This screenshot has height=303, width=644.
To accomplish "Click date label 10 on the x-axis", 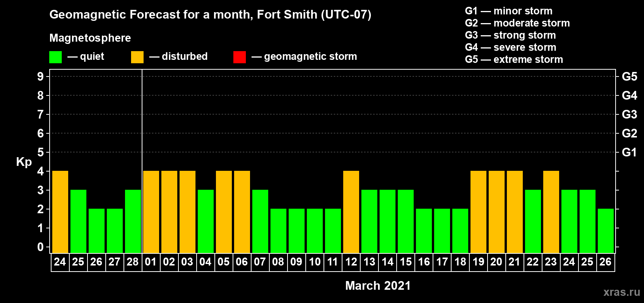I will point(314,262).
